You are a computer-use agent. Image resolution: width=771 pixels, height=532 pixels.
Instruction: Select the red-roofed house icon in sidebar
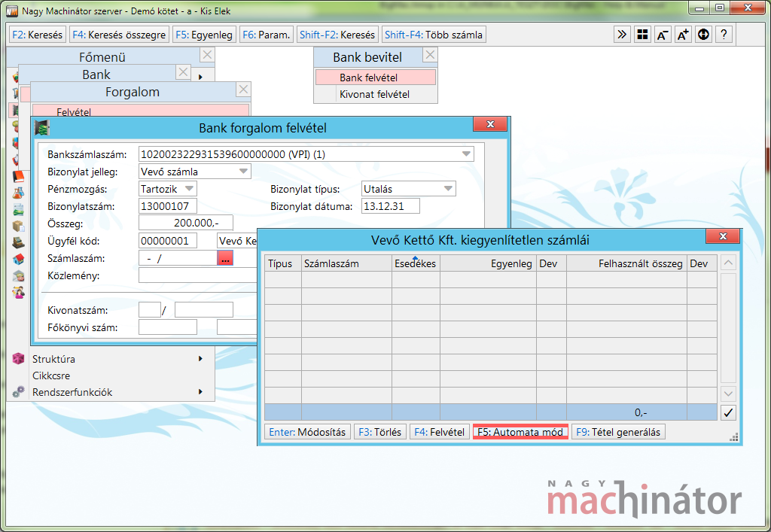[18, 259]
